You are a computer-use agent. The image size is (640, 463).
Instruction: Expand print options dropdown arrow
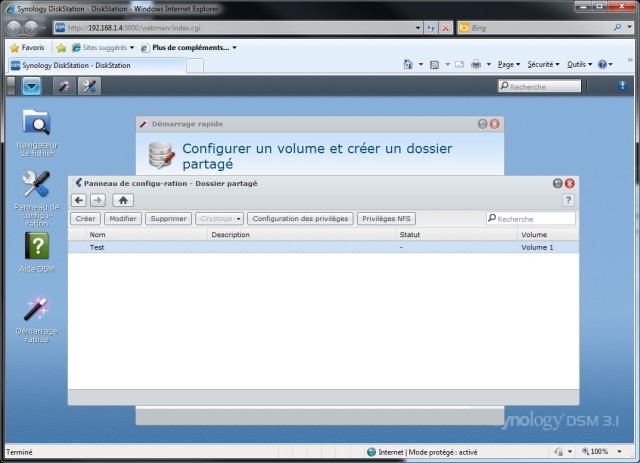489,65
